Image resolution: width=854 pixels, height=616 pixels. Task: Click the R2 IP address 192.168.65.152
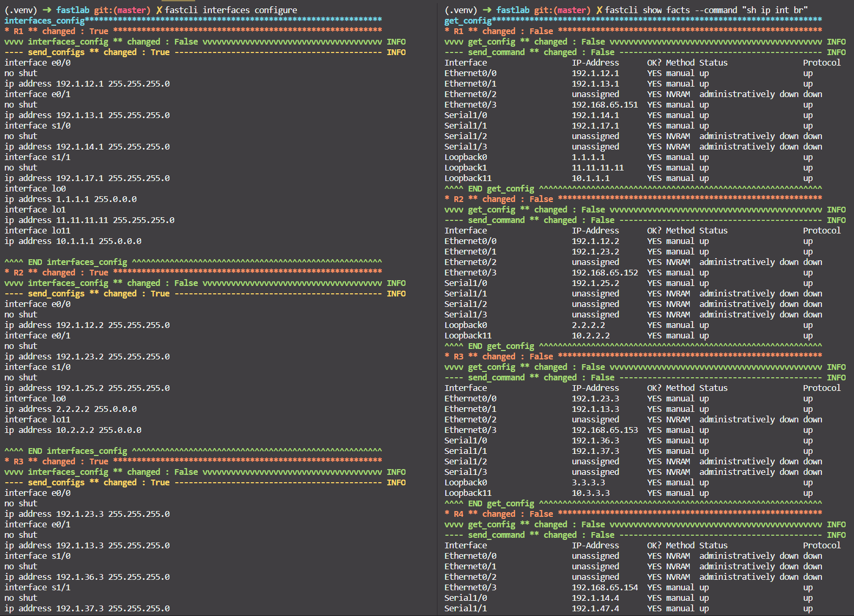605,272
